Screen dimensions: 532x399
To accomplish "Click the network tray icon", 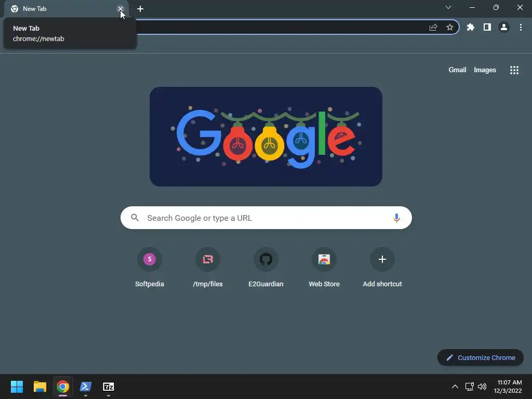I will tap(470, 387).
